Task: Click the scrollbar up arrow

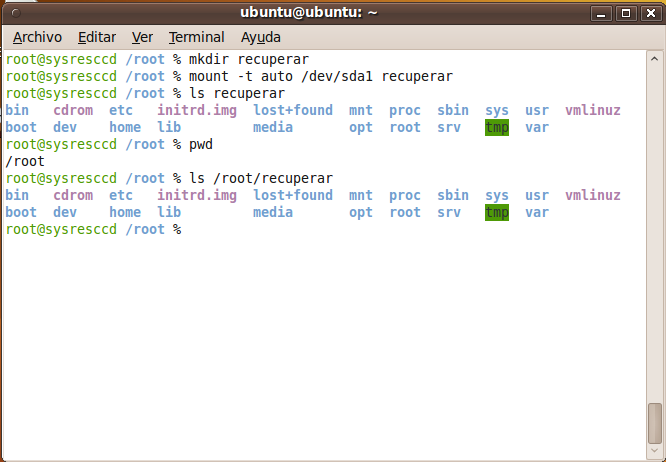Action: (x=655, y=59)
